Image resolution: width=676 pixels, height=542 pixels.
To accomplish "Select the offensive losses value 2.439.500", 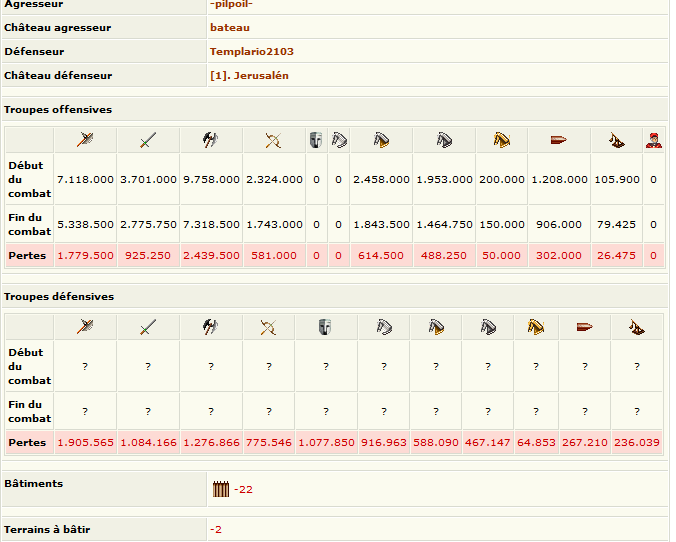I will coord(211,255).
